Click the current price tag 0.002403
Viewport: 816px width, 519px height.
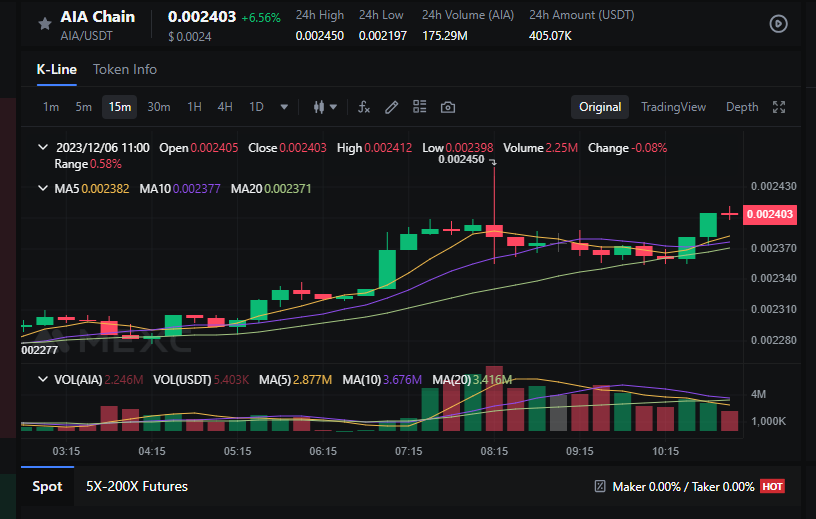click(770, 214)
